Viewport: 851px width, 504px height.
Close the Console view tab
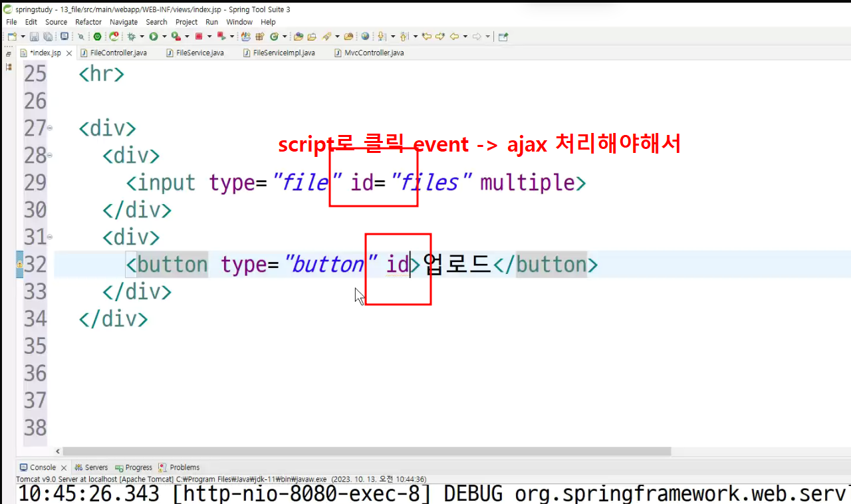[x=64, y=467]
